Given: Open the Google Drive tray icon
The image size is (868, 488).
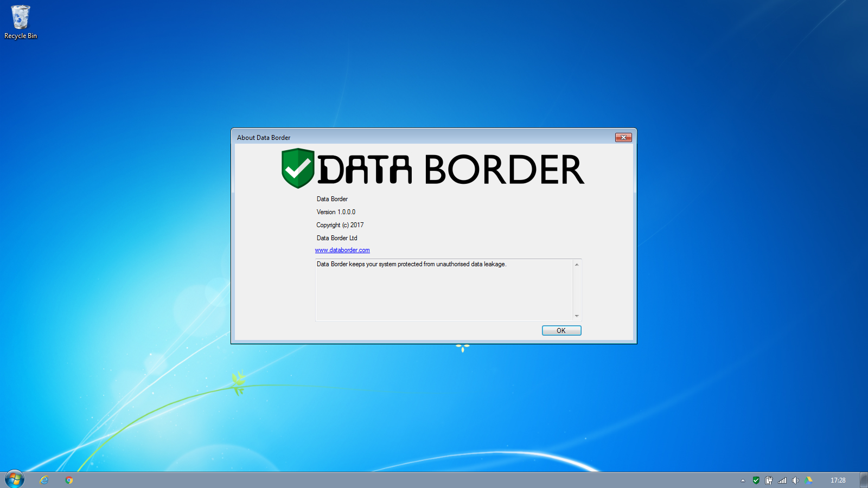Looking at the screenshot, I should click(x=809, y=480).
